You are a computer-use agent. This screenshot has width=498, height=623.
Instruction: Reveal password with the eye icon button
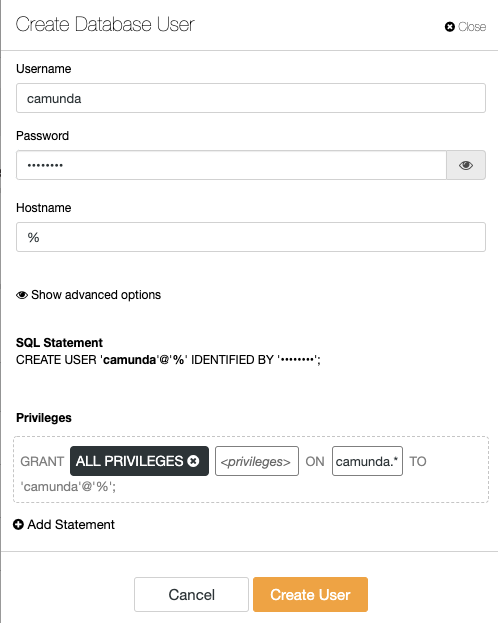(466, 165)
